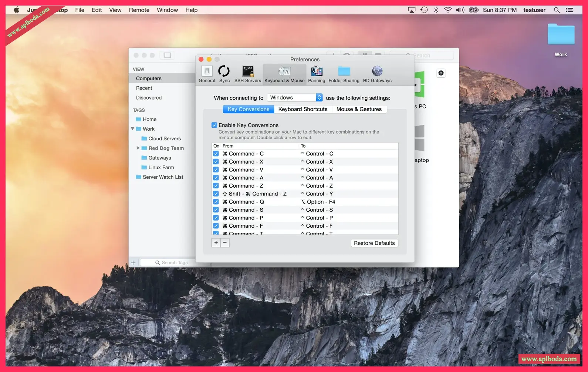Toggle the Command - Q conversion checkbox
The height and width of the screenshot is (372, 588).
point(216,202)
